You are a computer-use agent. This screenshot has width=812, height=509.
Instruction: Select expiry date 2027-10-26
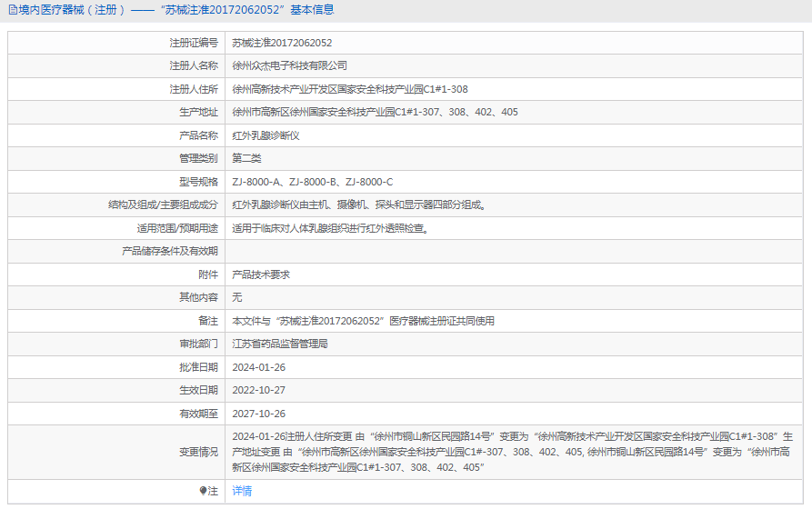(259, 414)
